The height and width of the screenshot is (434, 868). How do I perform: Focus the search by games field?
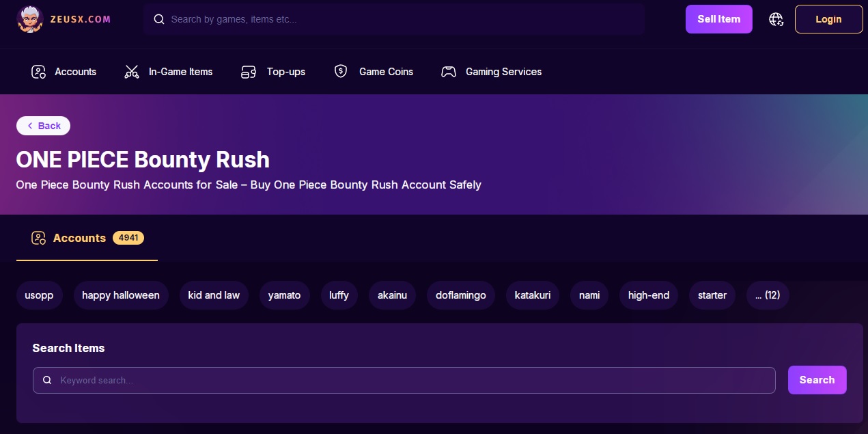pyautogui.click(x=394, y=19)
